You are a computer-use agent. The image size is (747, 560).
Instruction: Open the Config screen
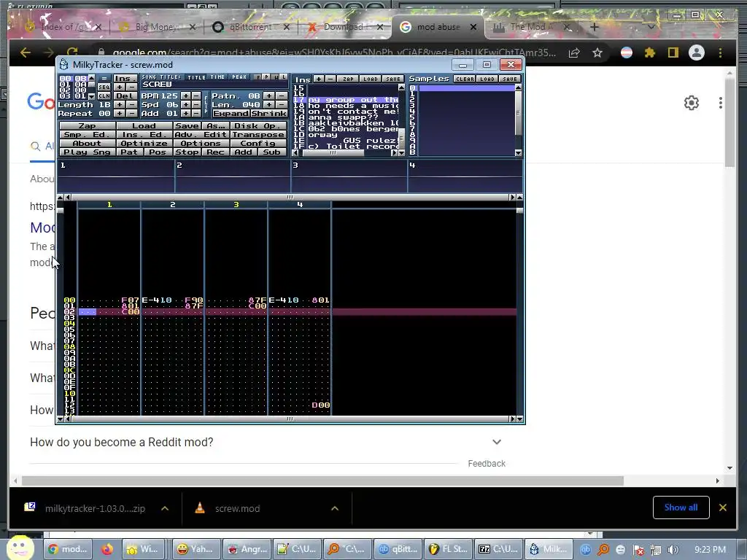258,144
